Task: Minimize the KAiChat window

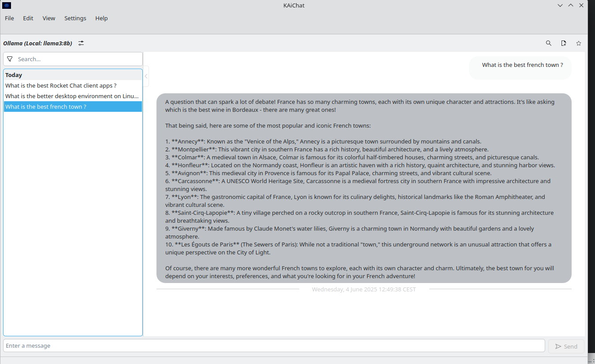Action: (x=560, y=5)
